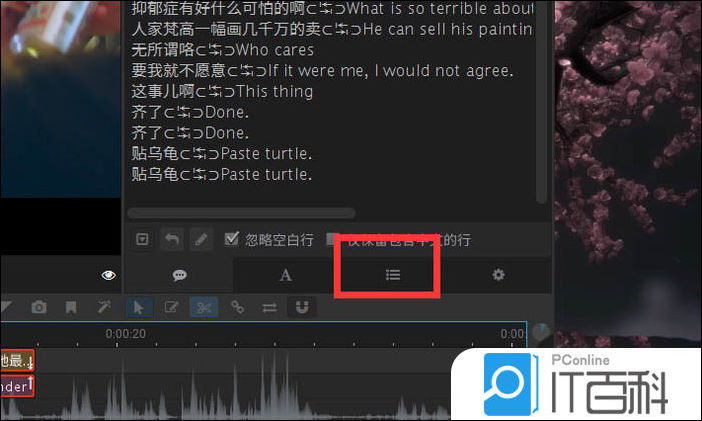Select the arrow pointer tool
702x421 pixels.
tap(138, 307)
